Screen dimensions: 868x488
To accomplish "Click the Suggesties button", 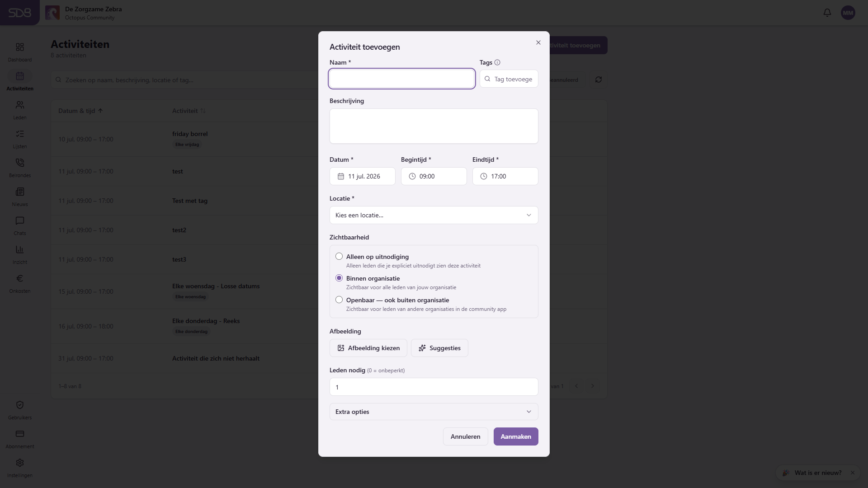I will tap(439, 348).
